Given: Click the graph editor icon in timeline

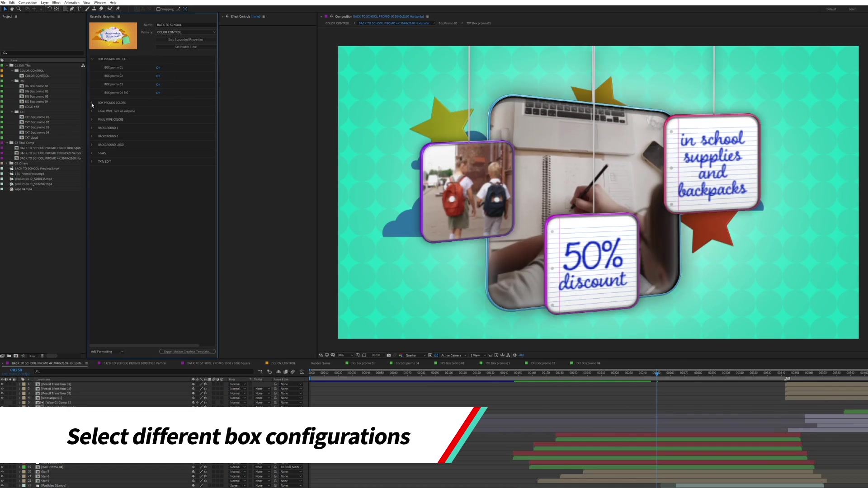Looking at the screenshot, I should 302,372.
